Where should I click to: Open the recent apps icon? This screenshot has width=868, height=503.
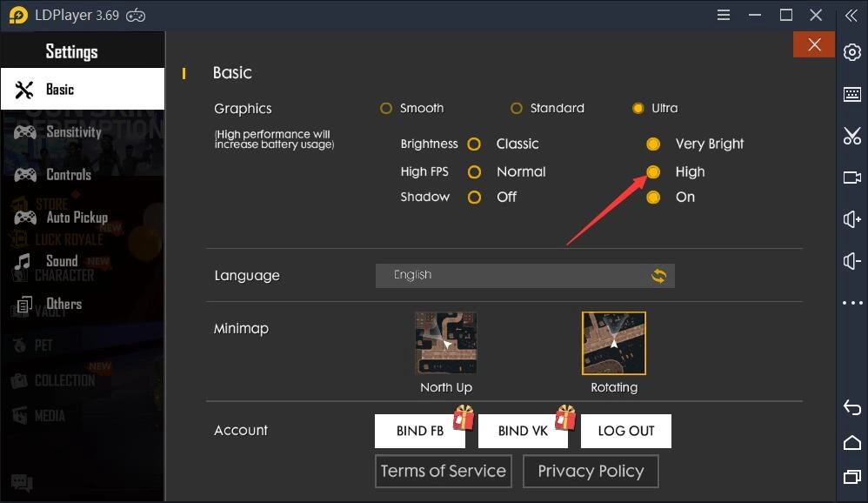coord(851,476)
